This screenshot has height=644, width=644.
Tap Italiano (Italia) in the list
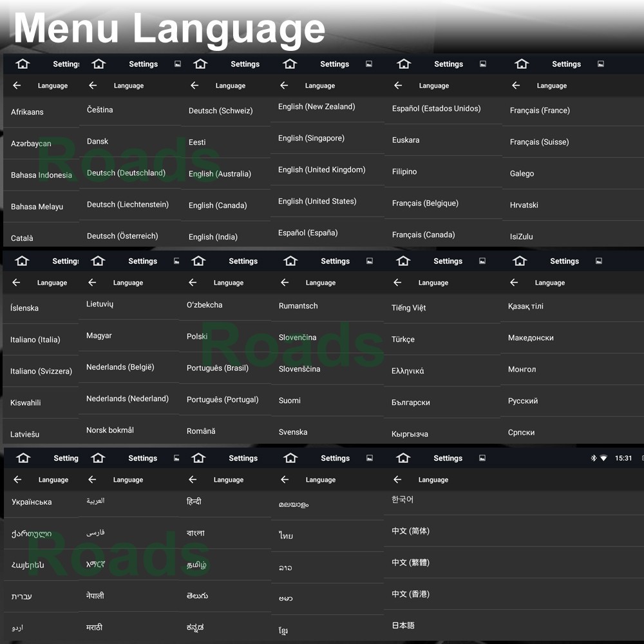point(35,340)
